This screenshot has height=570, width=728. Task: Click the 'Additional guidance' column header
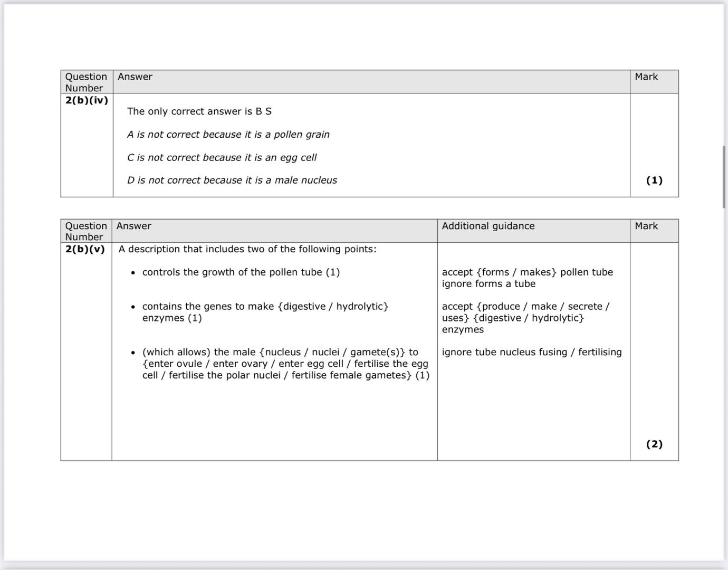coord(488,226)
